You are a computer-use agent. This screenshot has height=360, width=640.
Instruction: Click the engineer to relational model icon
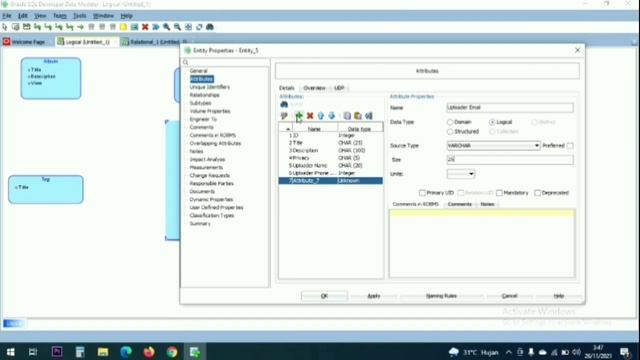point(156,27)
